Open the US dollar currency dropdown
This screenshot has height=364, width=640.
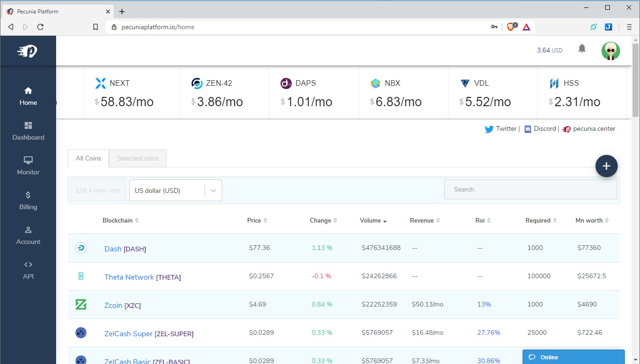[x=176, y=191]
